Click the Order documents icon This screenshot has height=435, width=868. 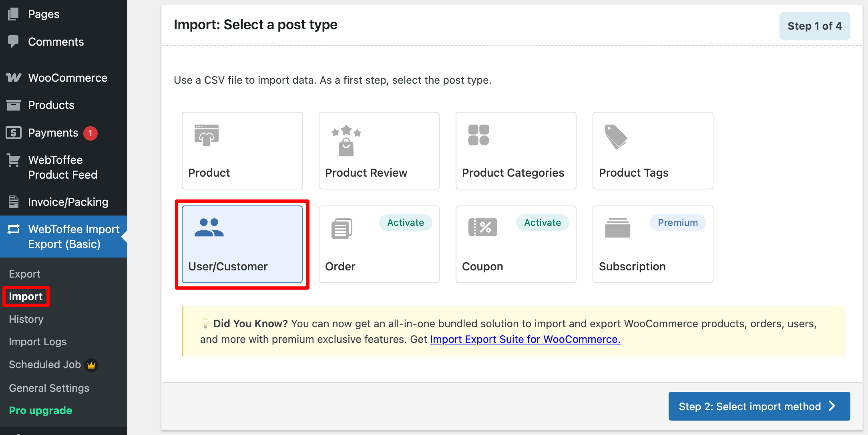coord(342,229)
